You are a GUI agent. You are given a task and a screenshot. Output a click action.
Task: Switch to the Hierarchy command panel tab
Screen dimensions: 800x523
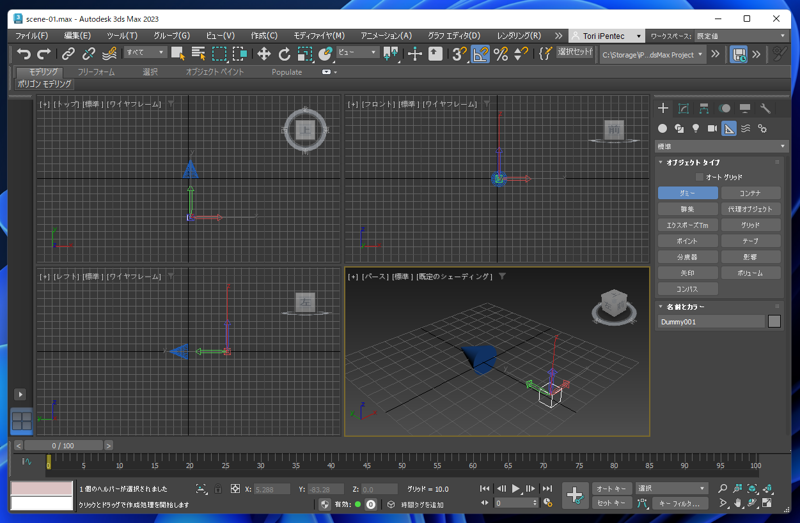pos(704,108)
